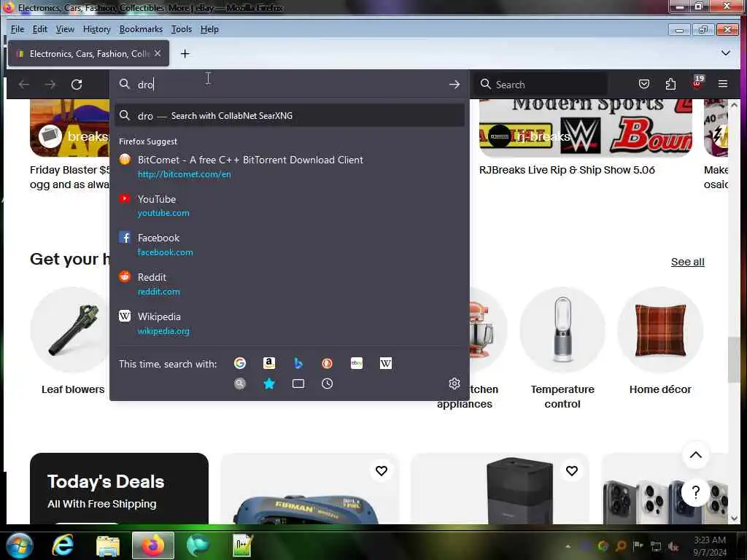
Task: Search this time with eBay
Action: tap(356, 363)
